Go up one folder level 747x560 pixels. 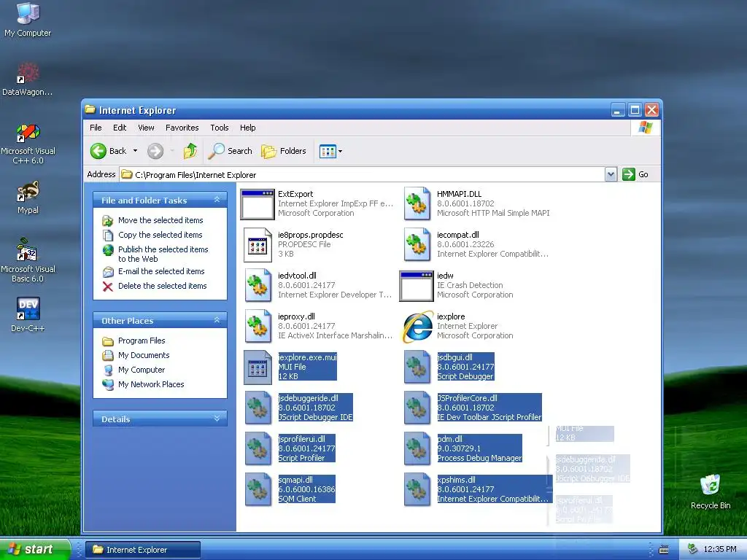coord(190,151)
